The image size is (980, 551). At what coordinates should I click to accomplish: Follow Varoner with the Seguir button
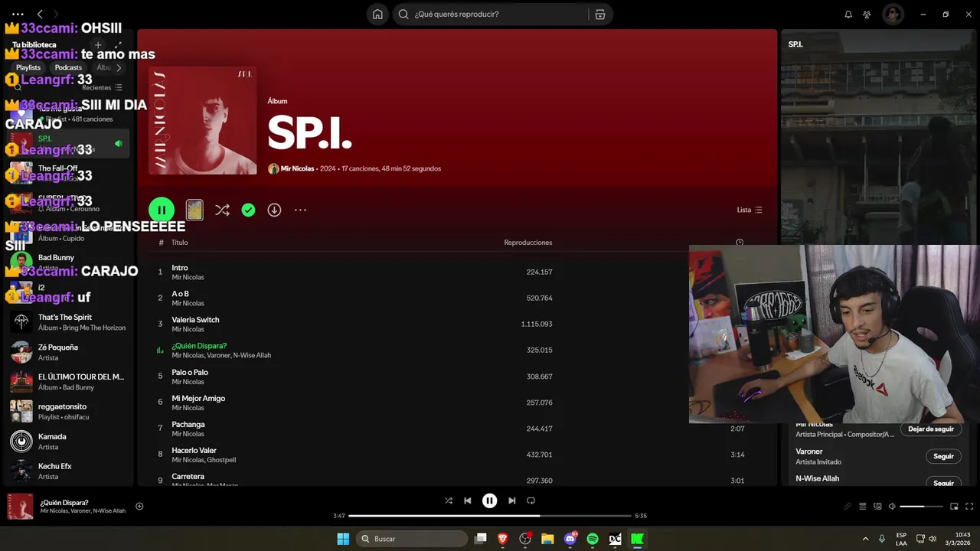[x=943, y=456]
